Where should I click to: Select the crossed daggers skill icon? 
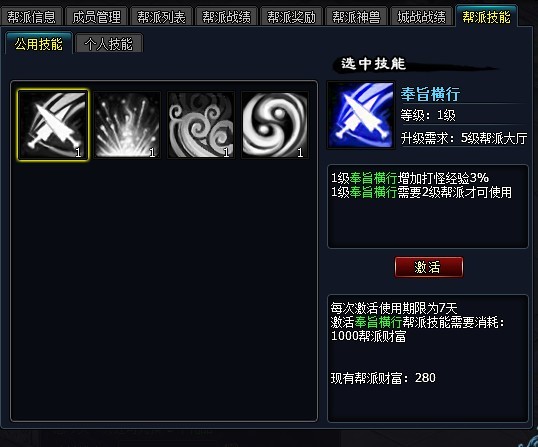[53, 125]
